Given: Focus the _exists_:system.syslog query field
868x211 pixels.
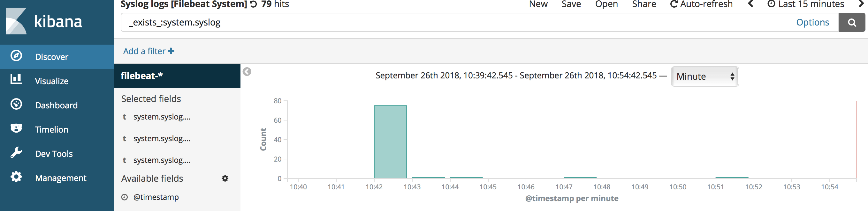Looking at the screenshot, I should [x=458, y=23].
